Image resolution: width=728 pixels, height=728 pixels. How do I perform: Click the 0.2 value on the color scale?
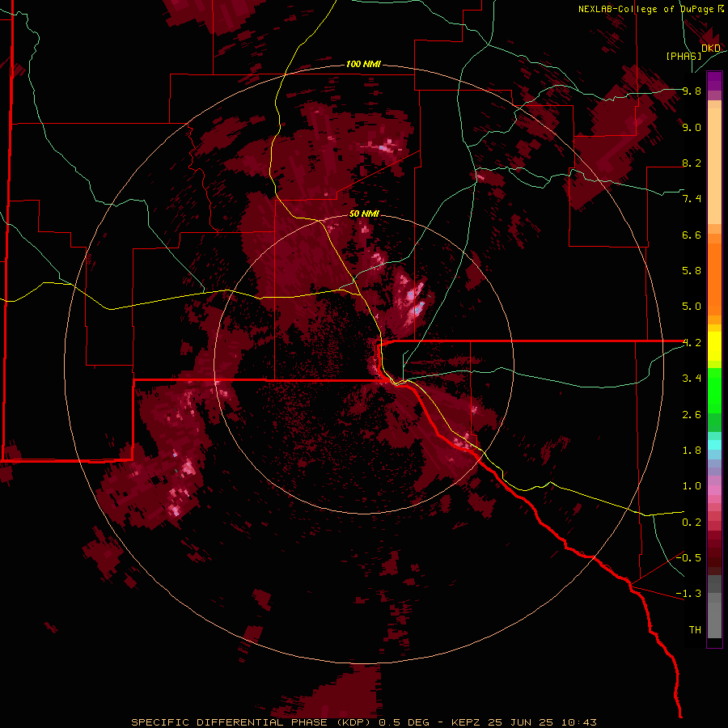[692, 523]
